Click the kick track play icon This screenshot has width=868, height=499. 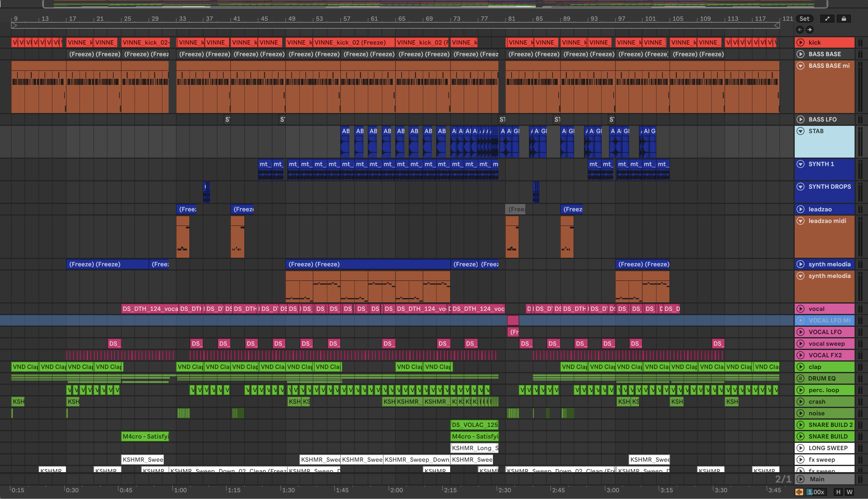point(801,42)
